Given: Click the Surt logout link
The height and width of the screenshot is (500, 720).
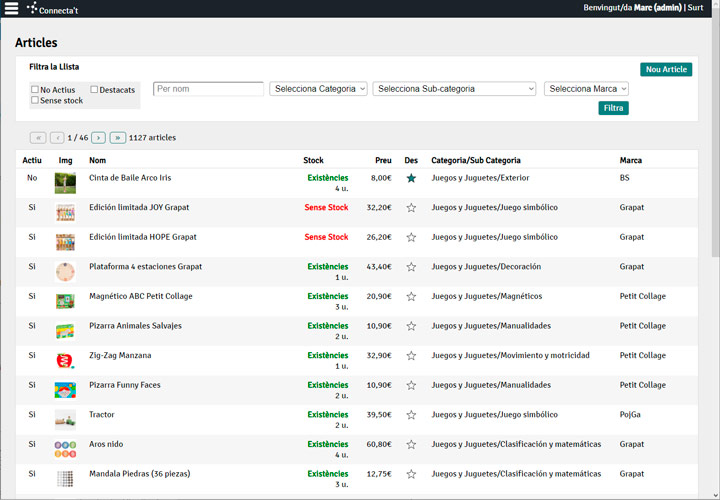Looking at the screenshot, I should coord(695,8).
